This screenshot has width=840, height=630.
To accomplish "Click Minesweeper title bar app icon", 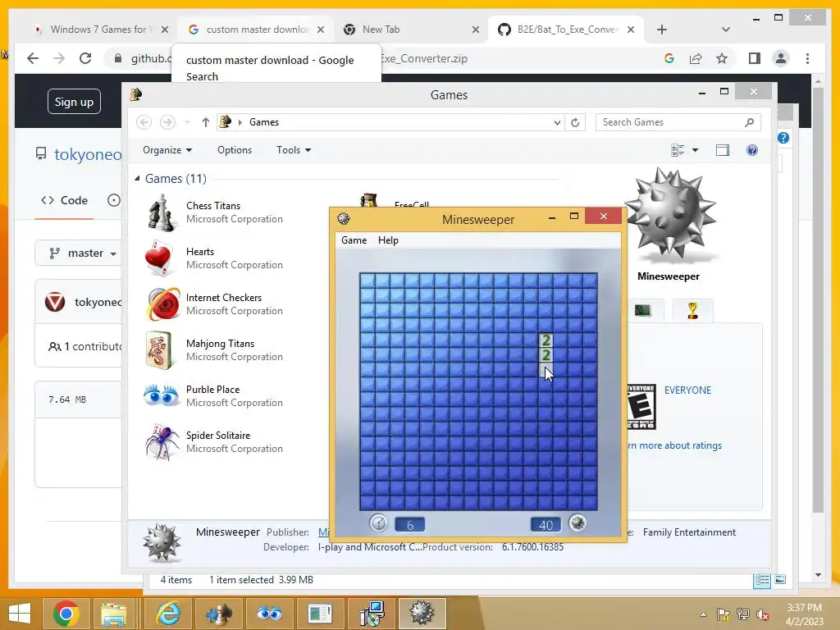I will coord(344,218).
